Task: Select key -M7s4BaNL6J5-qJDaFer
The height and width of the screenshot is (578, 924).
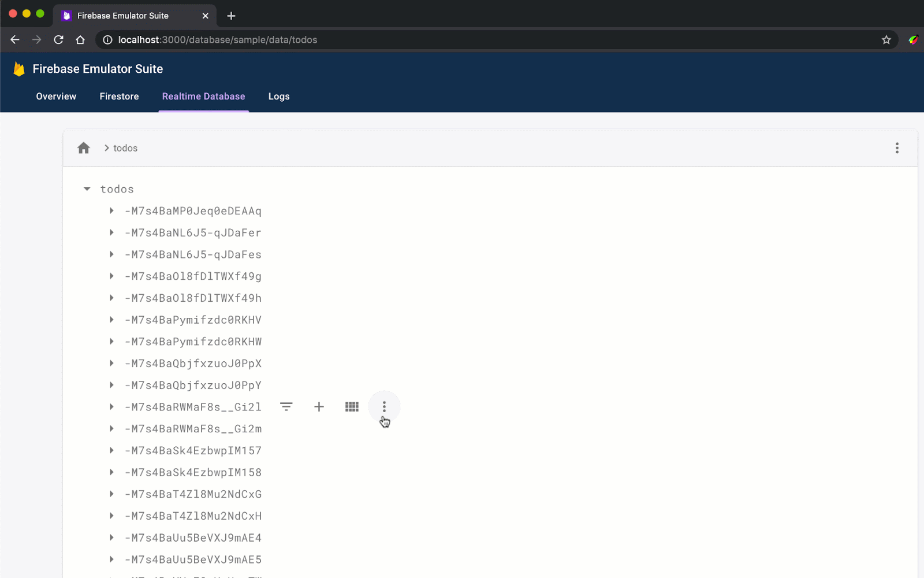Action: pyautogui.click(x=193, y=233)
